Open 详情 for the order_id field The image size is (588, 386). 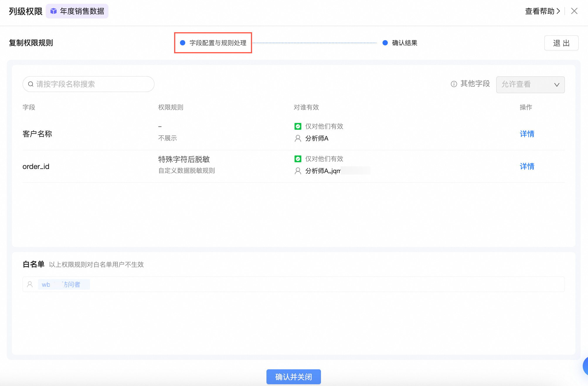coord(527,166)
